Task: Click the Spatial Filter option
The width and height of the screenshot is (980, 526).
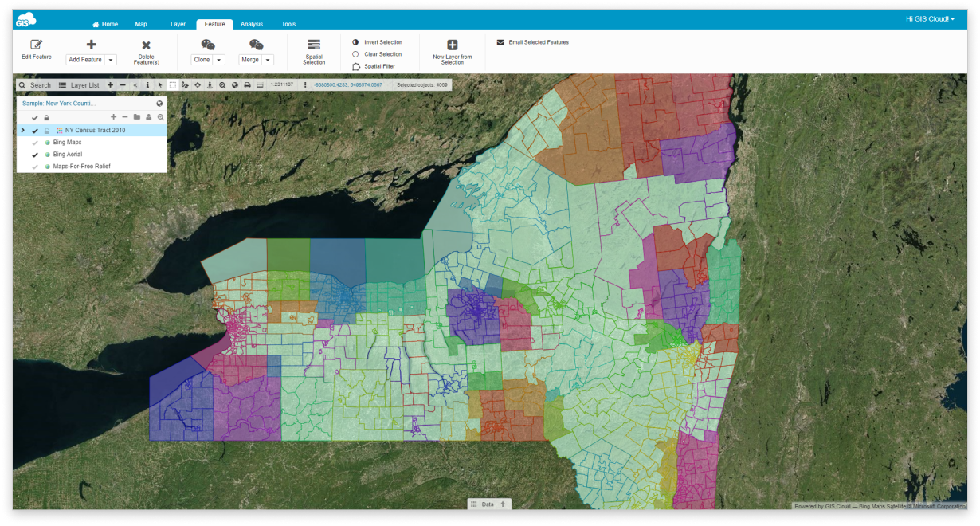Action: (x=374, y=67)
